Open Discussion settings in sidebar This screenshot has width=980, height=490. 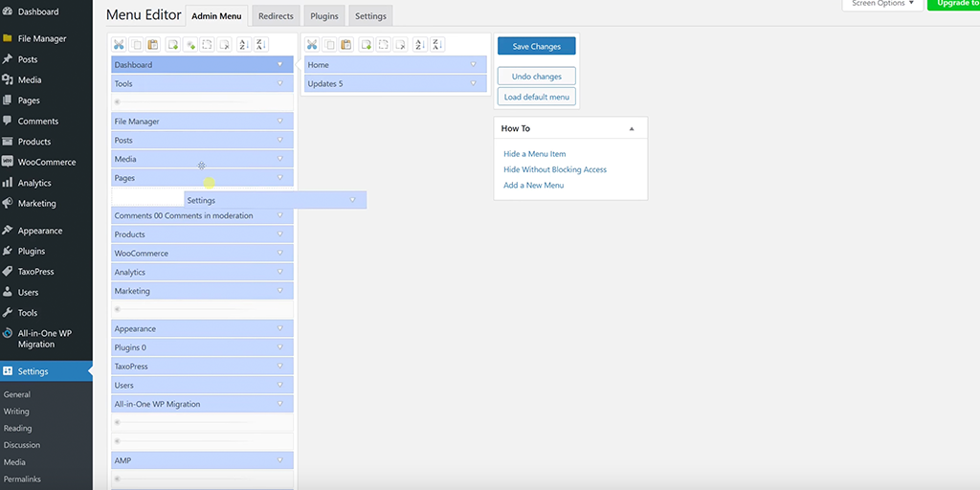pyautogui.click(x=22, y=445)
